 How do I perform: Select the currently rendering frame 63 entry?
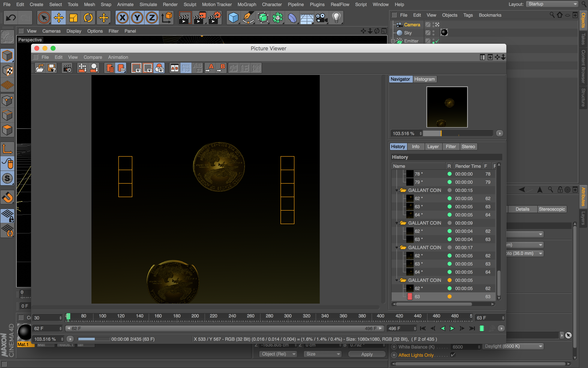point(443,296)
